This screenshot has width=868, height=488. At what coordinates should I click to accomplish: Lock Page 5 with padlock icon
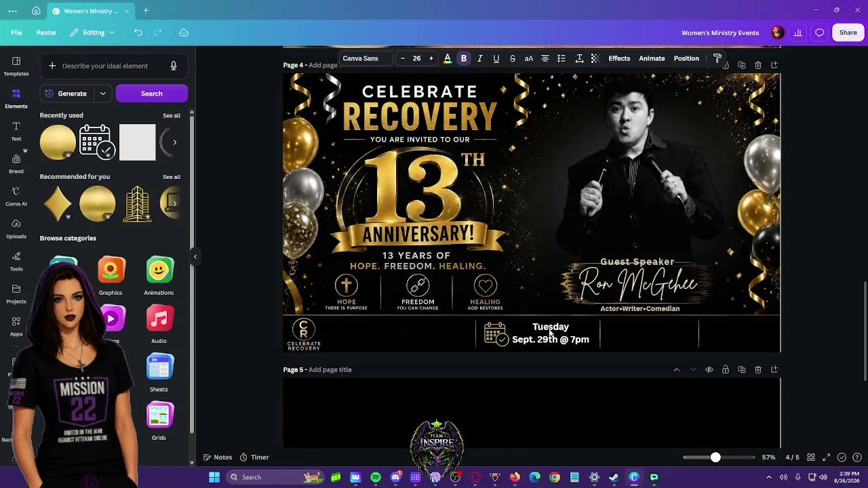pyautogui.click(x=726, y=369)
